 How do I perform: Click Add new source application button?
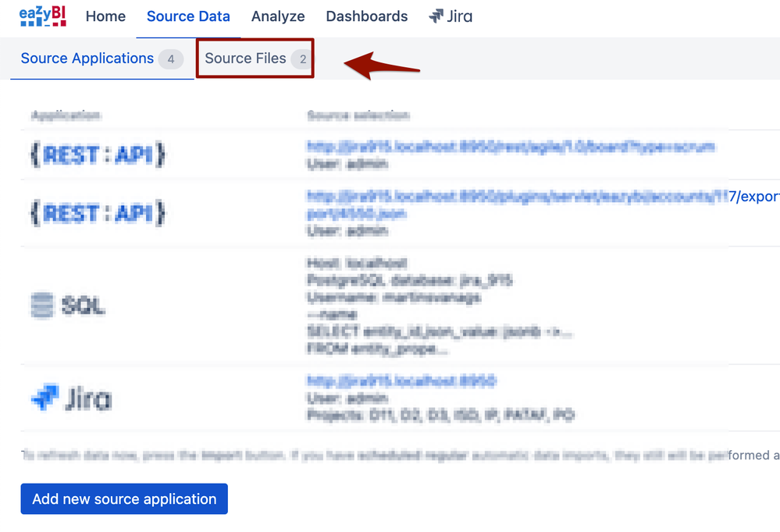pyautogui.click(x=124, y=498)
